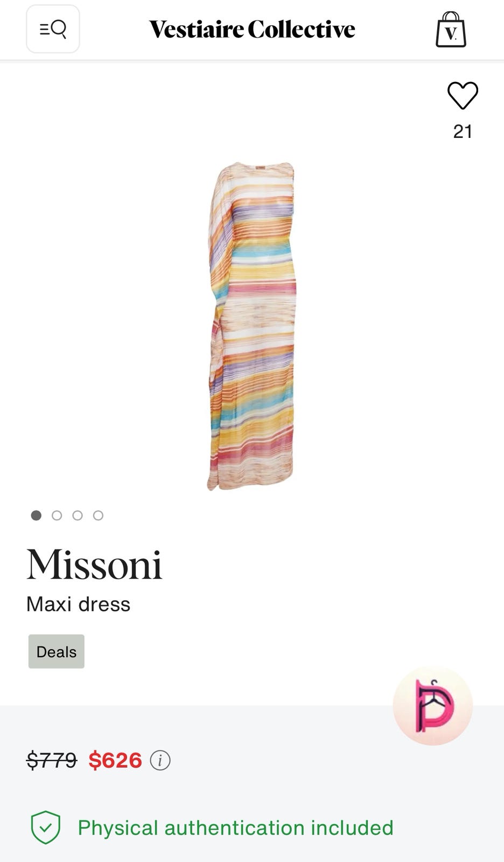504x862 pixels.
Task: Select the first image carousel dot
Action: point(36,516)
